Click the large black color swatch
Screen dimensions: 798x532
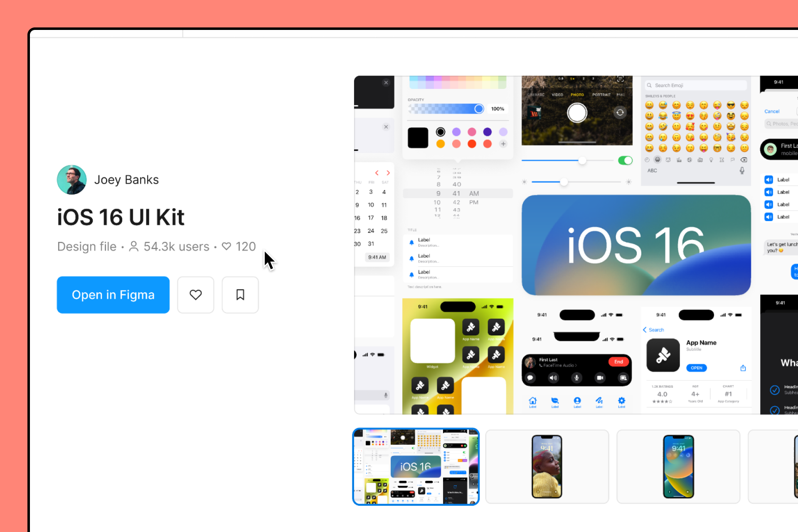(x=418, y=138)
